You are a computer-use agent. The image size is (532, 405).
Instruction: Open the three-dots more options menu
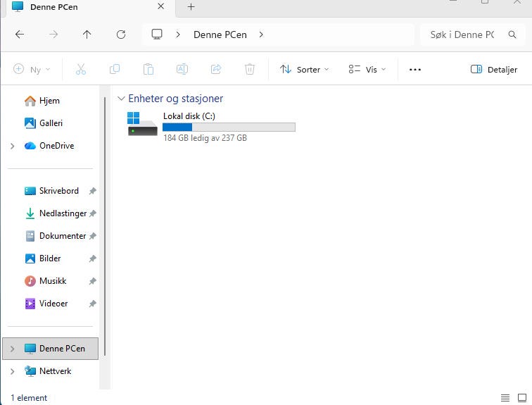tap(415, 70)
